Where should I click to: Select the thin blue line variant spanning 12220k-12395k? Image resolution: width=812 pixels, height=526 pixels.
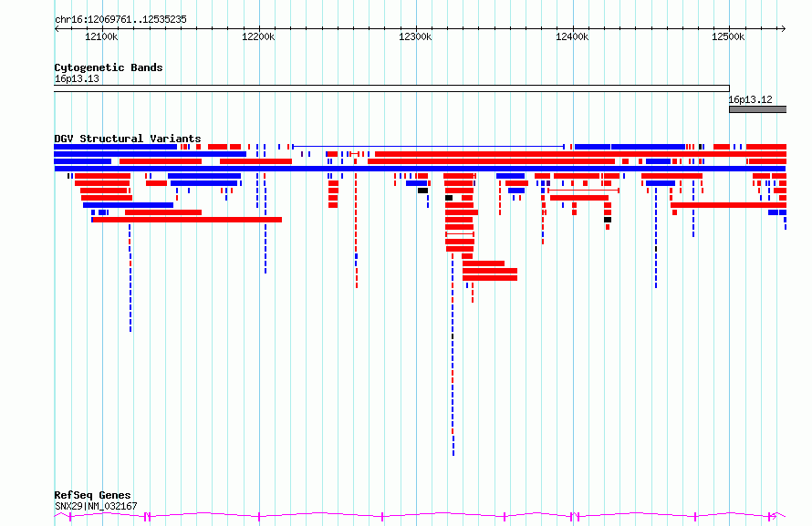[428, 147]
